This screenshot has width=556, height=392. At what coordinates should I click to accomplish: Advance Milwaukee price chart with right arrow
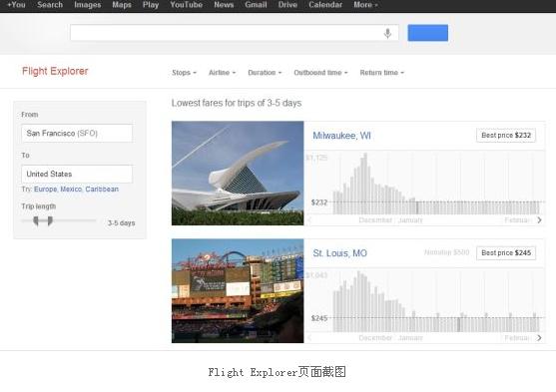539,220
